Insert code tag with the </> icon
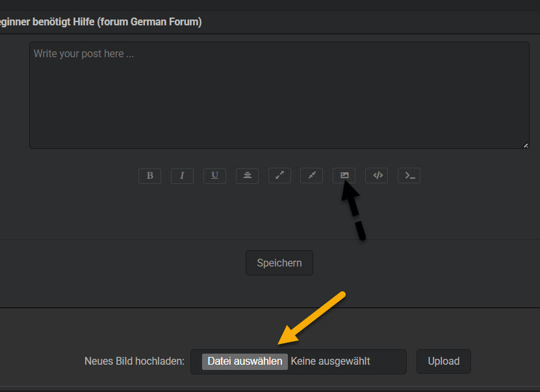Screen dimensions: 540x392 pos(377,176)
